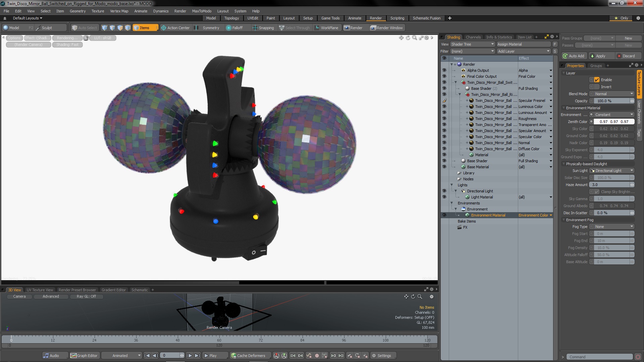The height and width of the screenshot is (362, 644).
Task: Switch to Topology layout tab
Action: 231,18
